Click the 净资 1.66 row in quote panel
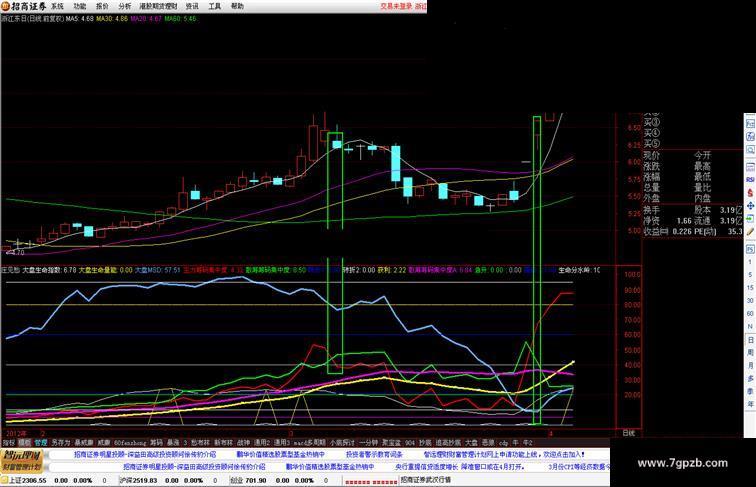 click(667, 221)
